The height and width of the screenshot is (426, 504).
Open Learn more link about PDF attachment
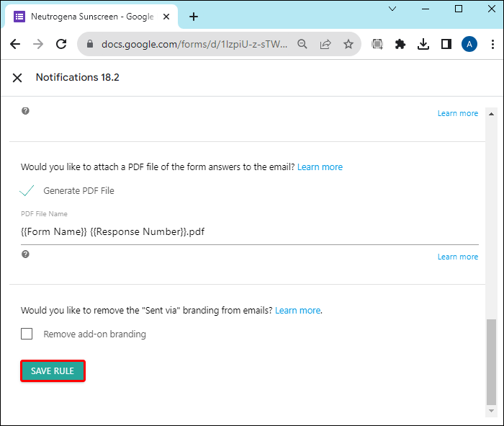(320, 167)
